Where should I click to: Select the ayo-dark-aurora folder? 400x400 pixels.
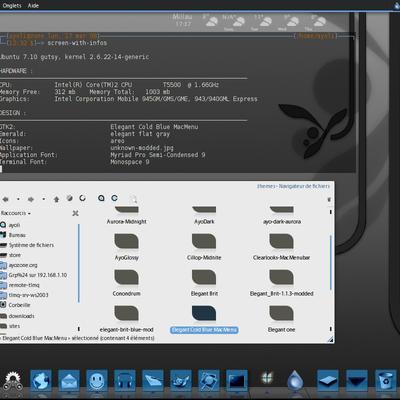[282, 215]
